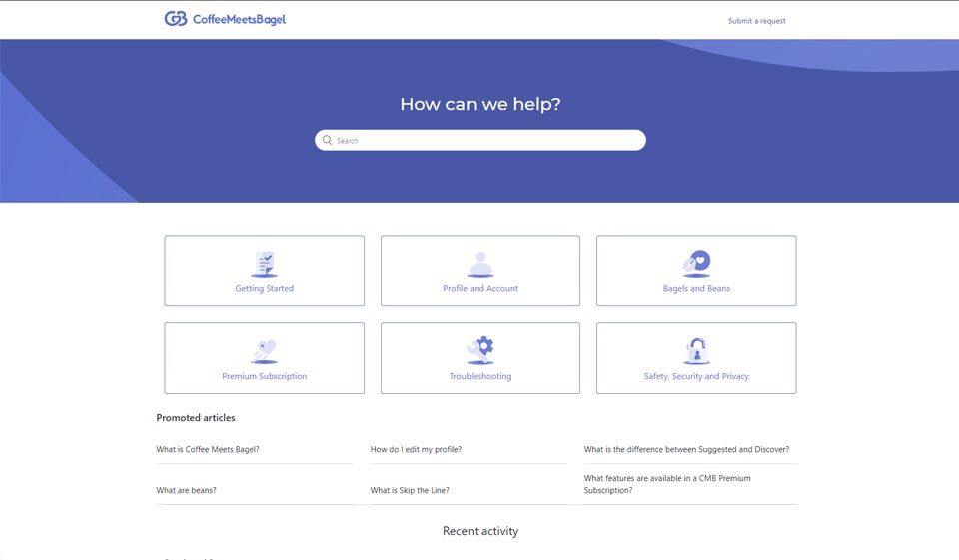The height and width of the screenshot is (560, 959).
Task: Open the Getting Started category label
Action: tap(264, 289)
